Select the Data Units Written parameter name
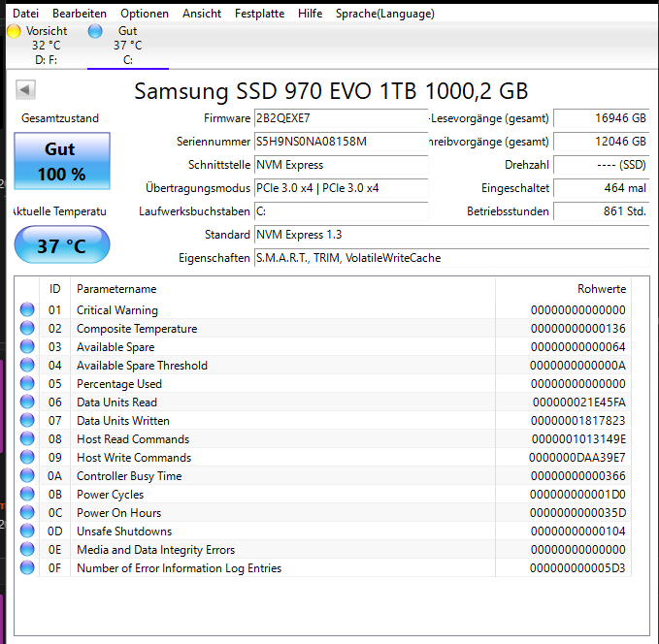 coord(122,421)
